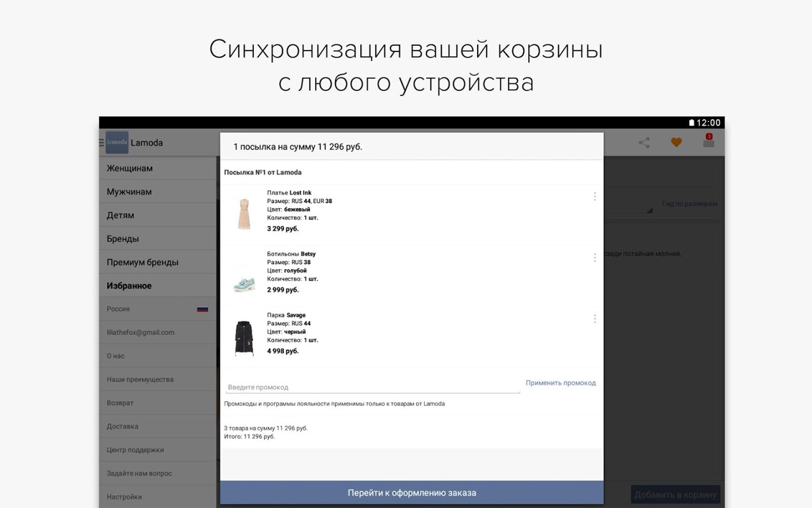Tap the price 4 998 руб.

point(283,351)
